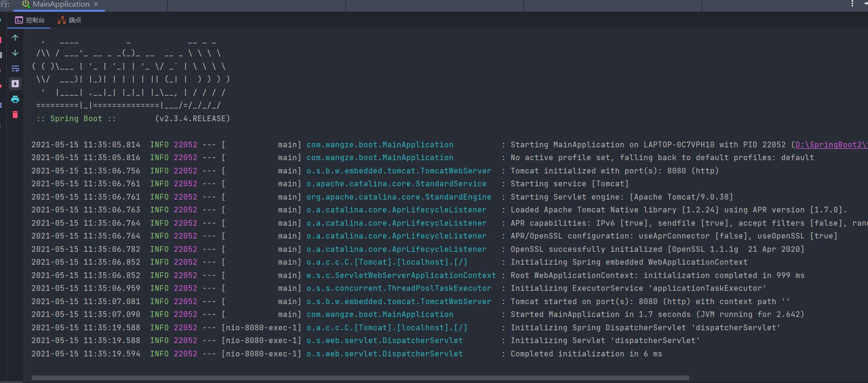Click 'Starting Servlet engine: [Apache Tomcat/9.0.38]'

[622, 197]
